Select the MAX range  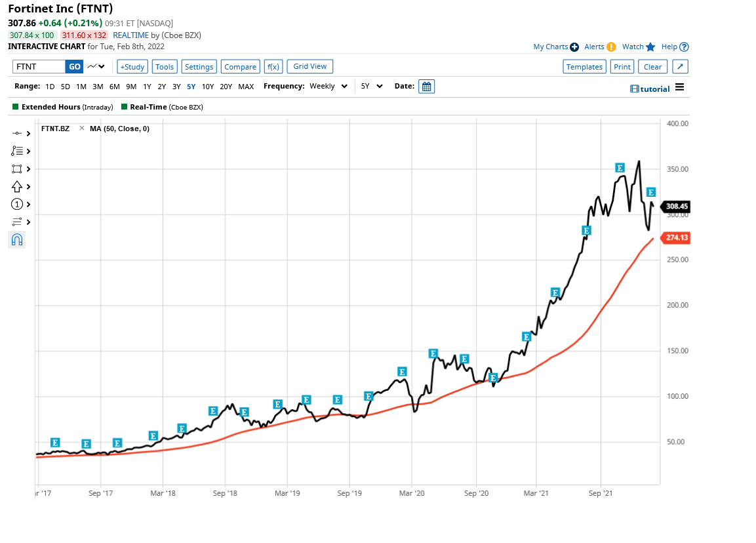246,87
